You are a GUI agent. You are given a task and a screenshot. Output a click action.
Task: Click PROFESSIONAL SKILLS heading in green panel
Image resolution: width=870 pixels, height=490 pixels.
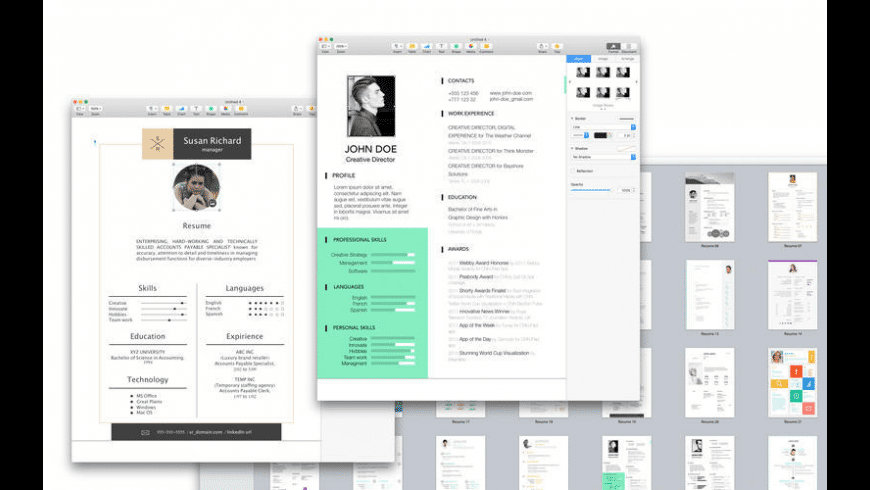tap(360, 240)
